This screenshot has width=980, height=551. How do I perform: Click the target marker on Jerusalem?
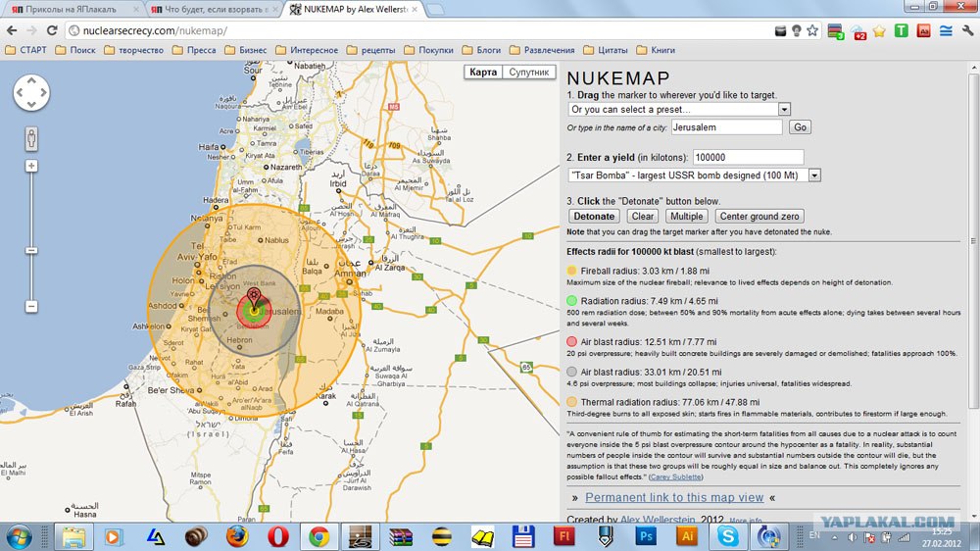point(254,298)
